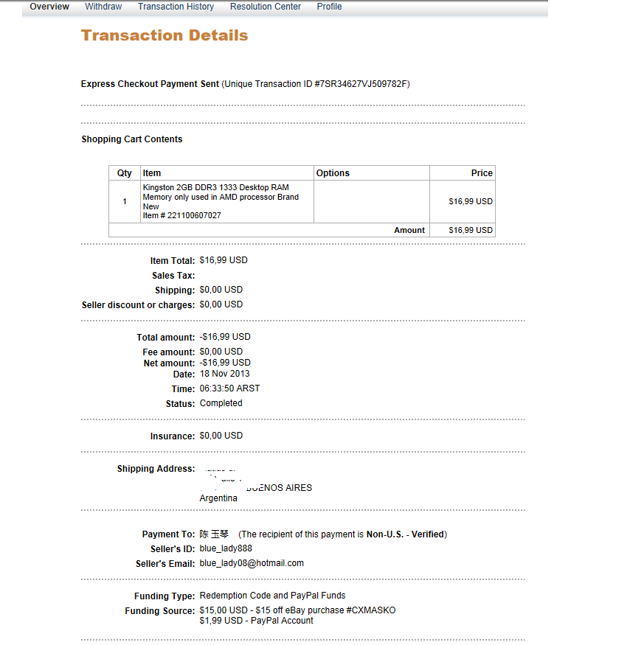The height and width of the screenshot is (645, 644).
Task: Select the email blue_lady08@hotmail.com
Action: pos(252,563)
